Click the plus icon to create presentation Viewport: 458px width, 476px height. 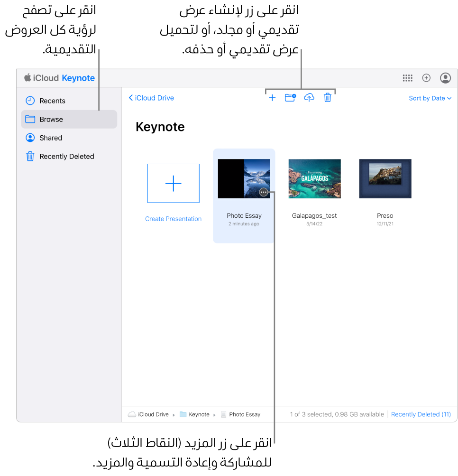point(272,98)
